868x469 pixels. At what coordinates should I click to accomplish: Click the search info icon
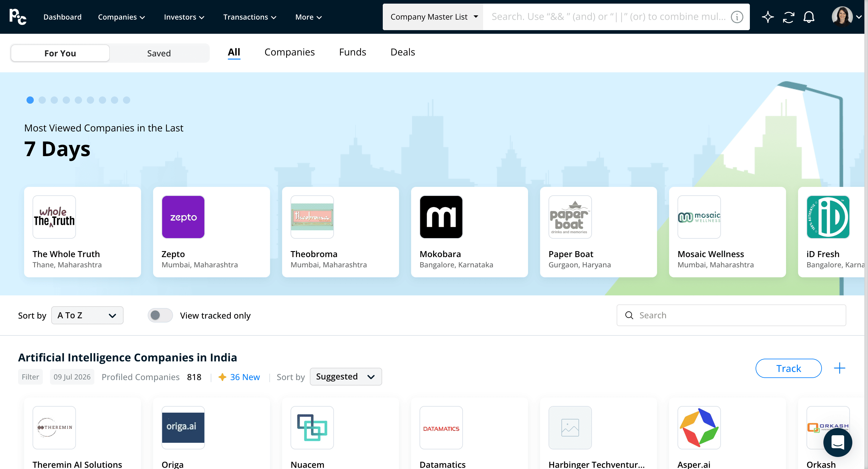coord(737,17)
